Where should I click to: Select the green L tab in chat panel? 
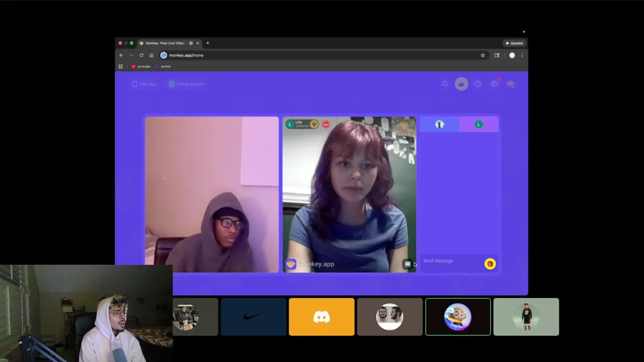pyautogui.click(x=478, y=124)
